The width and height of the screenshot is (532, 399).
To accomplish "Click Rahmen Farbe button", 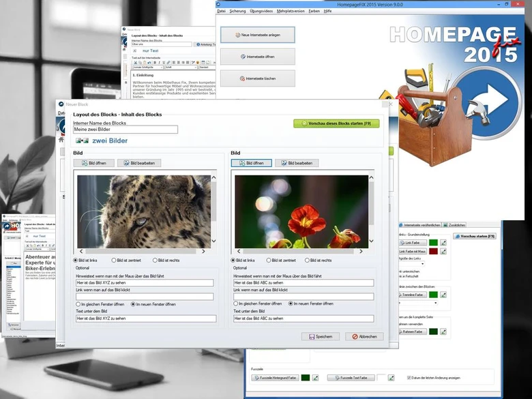I will click(x=412, y=331).
